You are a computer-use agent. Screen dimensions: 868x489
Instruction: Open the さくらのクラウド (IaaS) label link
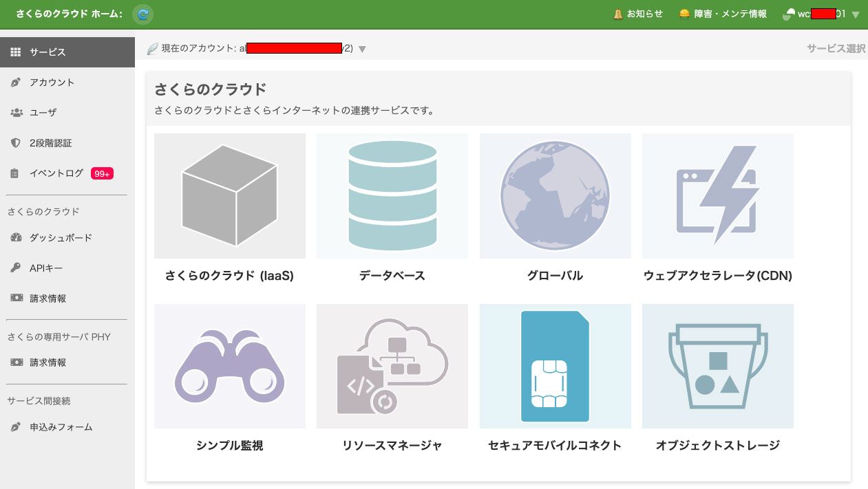coord(230,276)
